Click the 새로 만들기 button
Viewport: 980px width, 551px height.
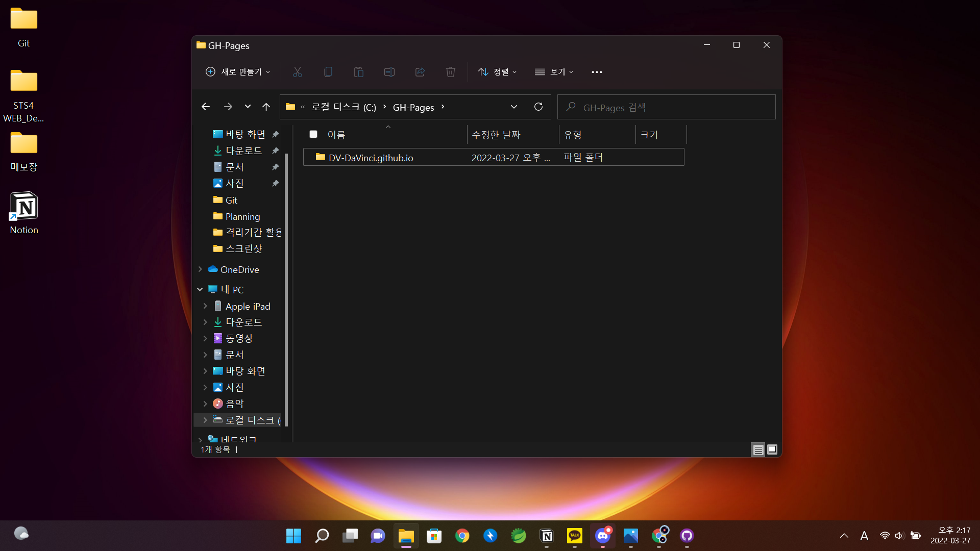[238, 72]
